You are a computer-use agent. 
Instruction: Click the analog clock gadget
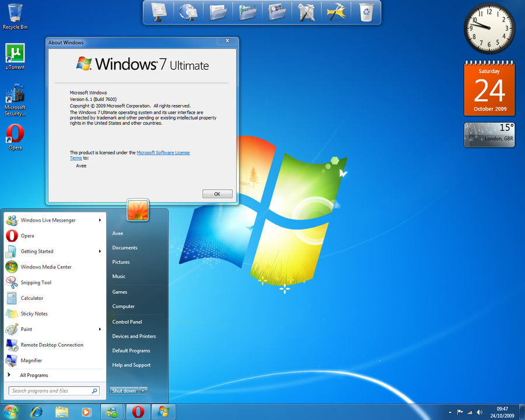489,29
